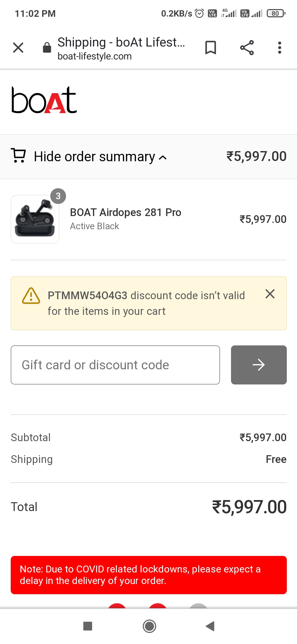Image resolution: width=297 pixels, height=644 pixels.
Task: Tap the shopping cart icon
Action: tap(18, 156)
